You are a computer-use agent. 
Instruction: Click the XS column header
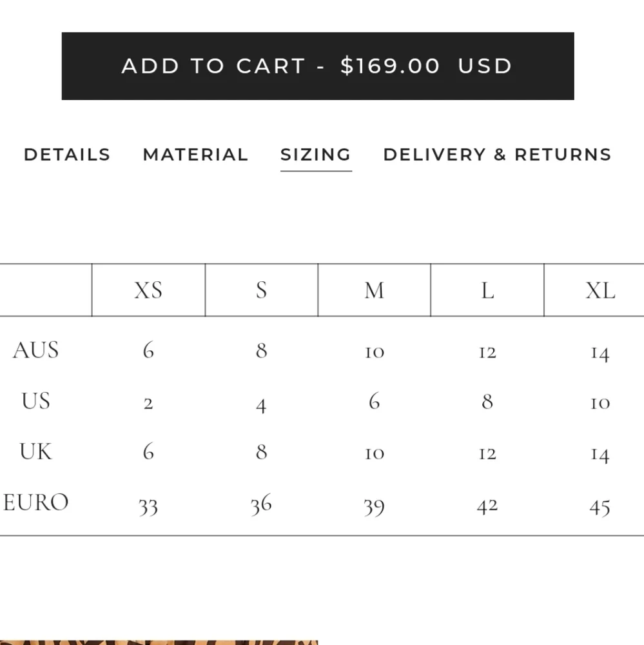148,290
